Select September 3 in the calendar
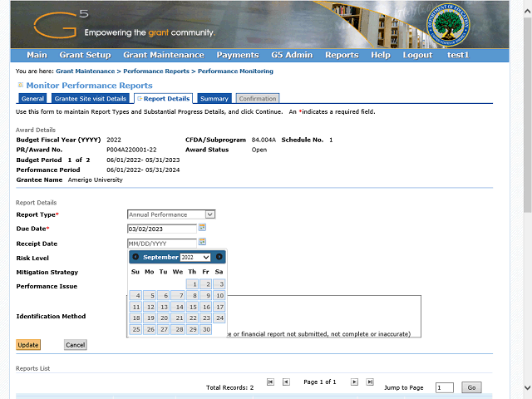 (x=219, y=284)
